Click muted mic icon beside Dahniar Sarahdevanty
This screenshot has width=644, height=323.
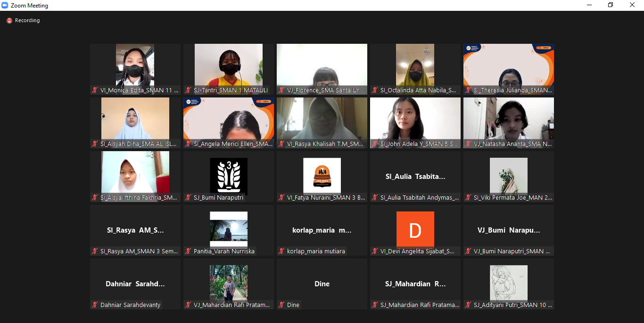coord(95,305)
